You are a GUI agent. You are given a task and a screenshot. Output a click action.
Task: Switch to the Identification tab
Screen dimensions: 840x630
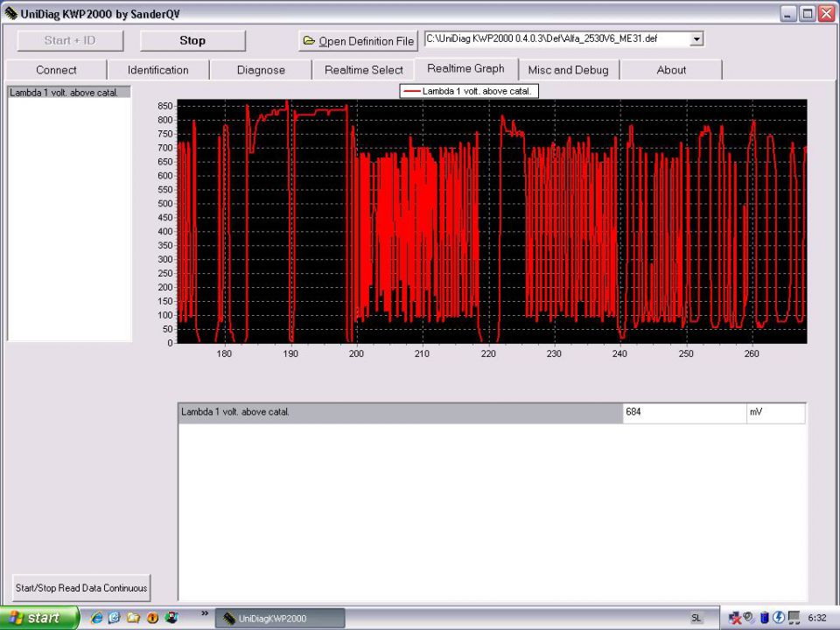pyautogui.click(x=158, y=70)
